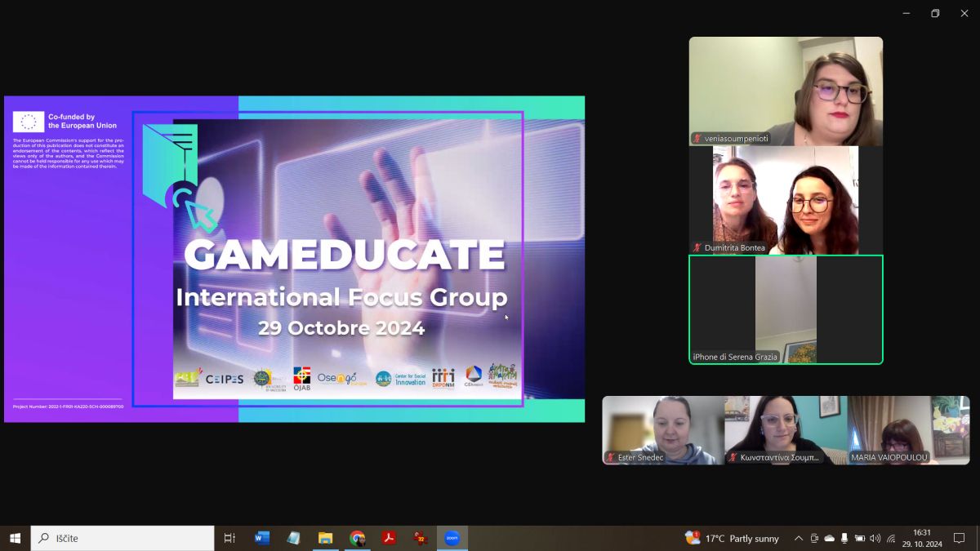Open Microsoft Word from the taskbar
This screenshot has width=980, height=551.
point(262,538)
